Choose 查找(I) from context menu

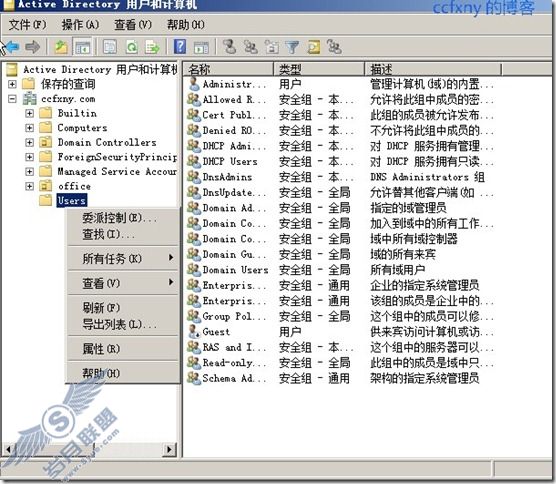point(123,234)
